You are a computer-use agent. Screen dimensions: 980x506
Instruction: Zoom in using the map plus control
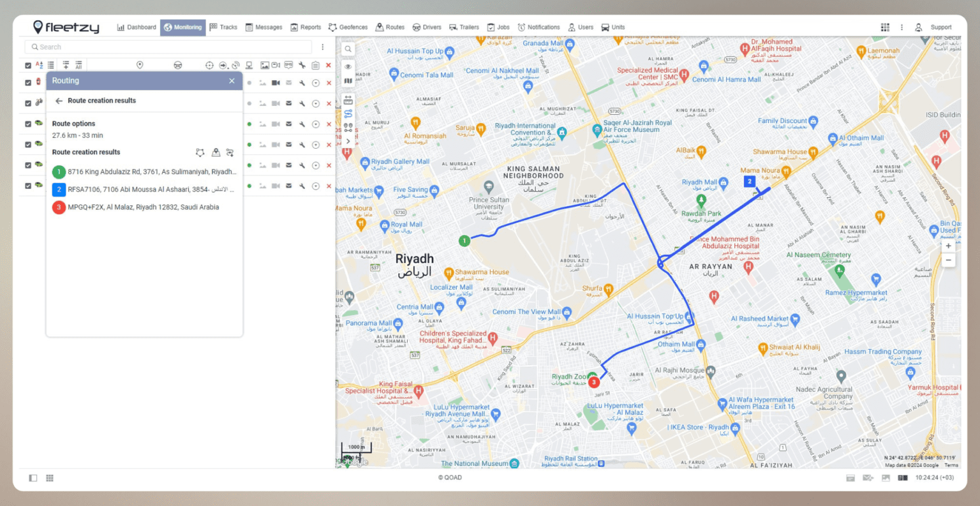tap(949, 246)
